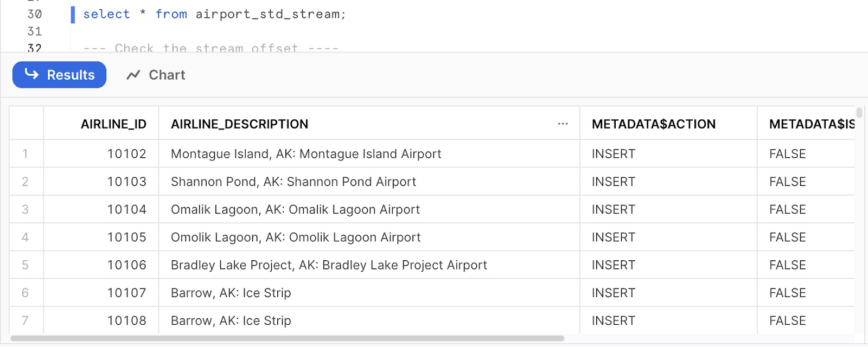Click the AIRLINE_DESCRIPTION column header
Viewport: 868px width, 347px height.
pos(239,124)
